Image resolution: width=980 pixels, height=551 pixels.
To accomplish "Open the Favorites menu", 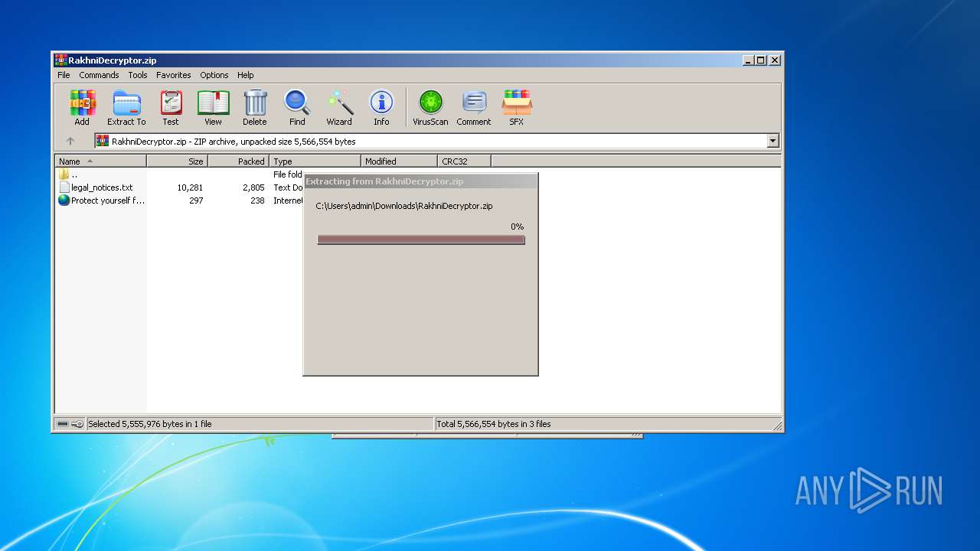I will pos(174,75).
